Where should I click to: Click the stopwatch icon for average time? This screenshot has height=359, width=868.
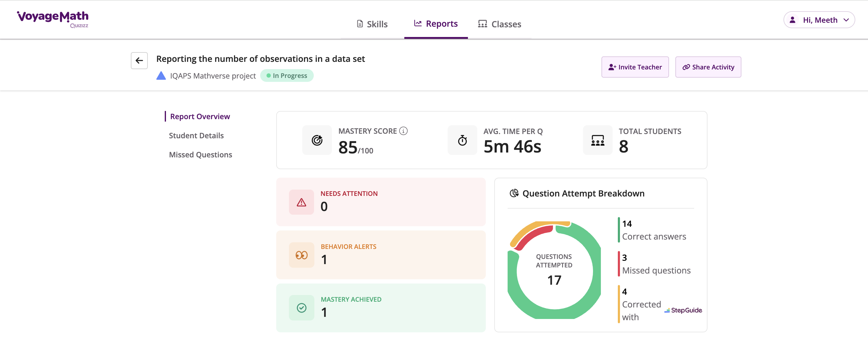(462, 140)
